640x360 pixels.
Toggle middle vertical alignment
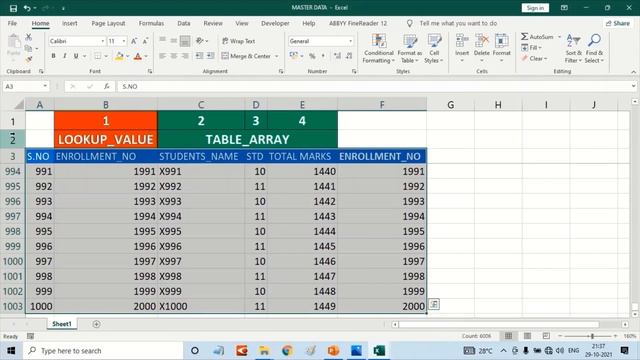click(x=174, y=41)
